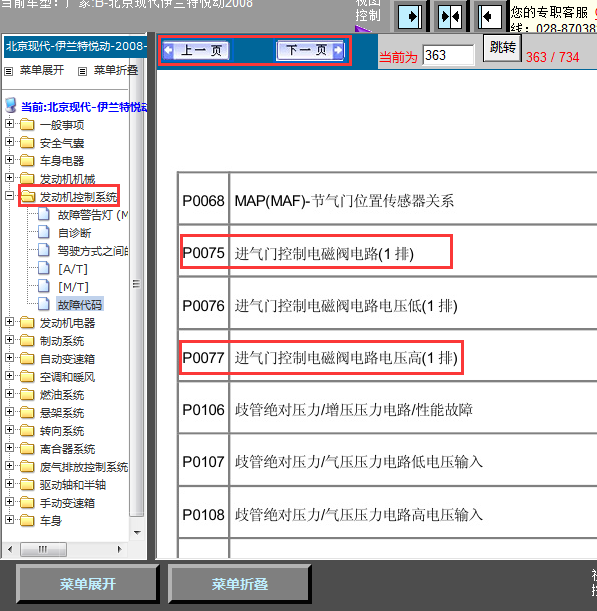Click the view control right-arrow panel icon
Image resolution: width=597 pixels, height=611 pixels.
(410, 16)
